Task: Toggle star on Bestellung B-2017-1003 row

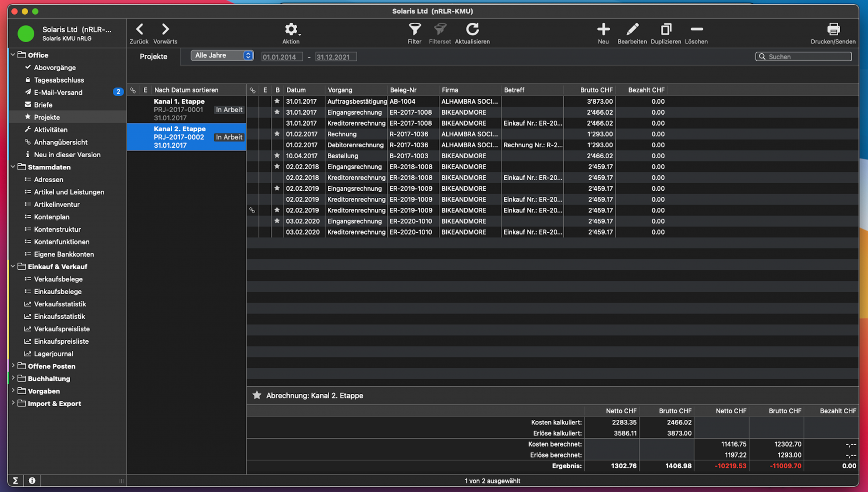Action: click(277, 156)
